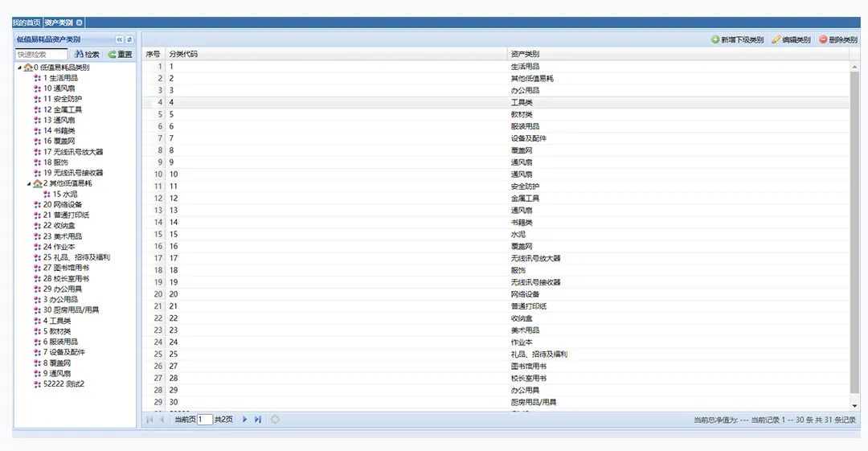
Task: Select tree item 21 普通打印纸
Action: coord(67,215)
